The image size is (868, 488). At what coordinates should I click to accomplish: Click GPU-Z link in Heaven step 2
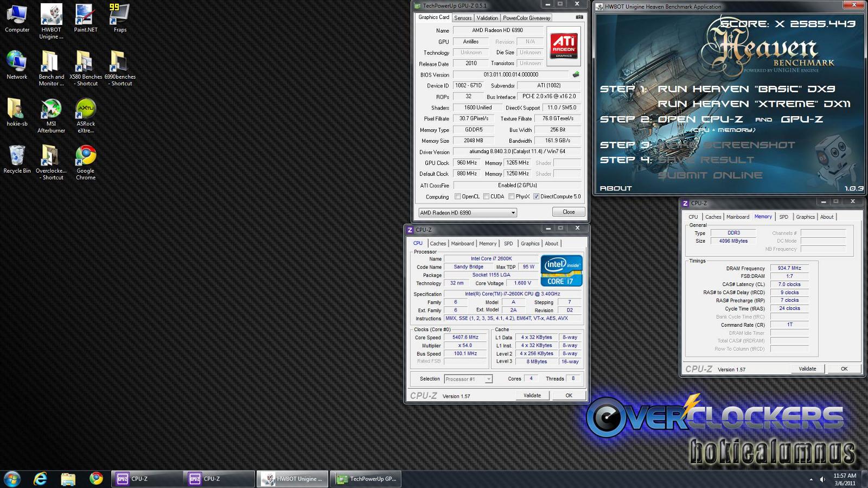[802, 119]
